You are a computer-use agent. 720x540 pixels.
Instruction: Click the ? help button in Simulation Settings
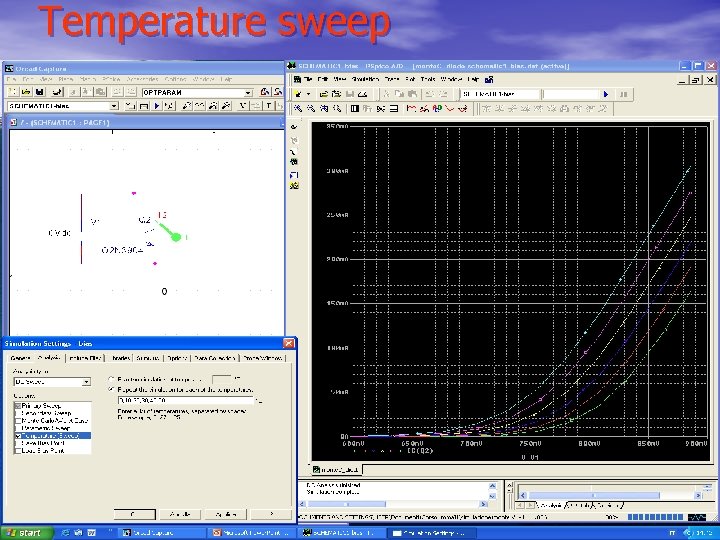click(x=271, y=514)
